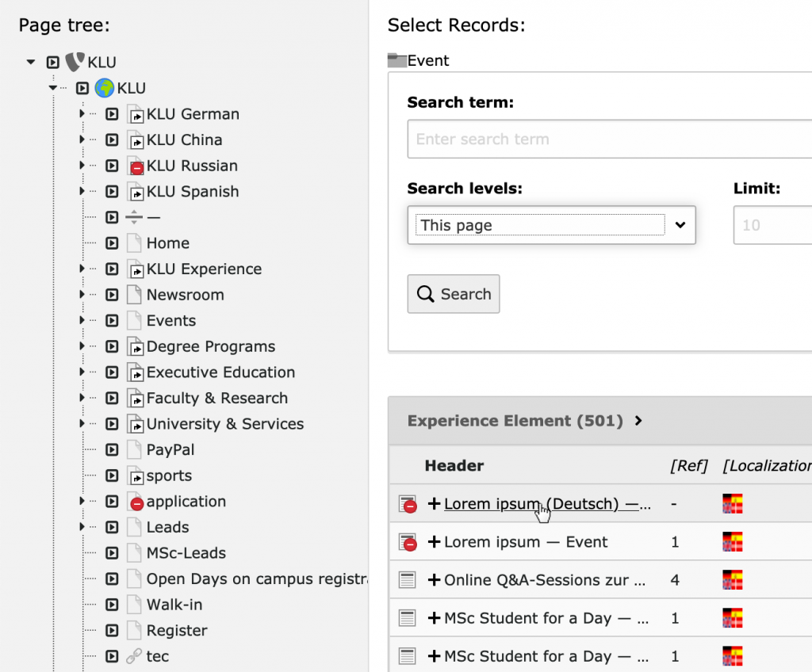Click the page icon of Faculty & Research
The image size is (812, 672).
click(135, 399)
